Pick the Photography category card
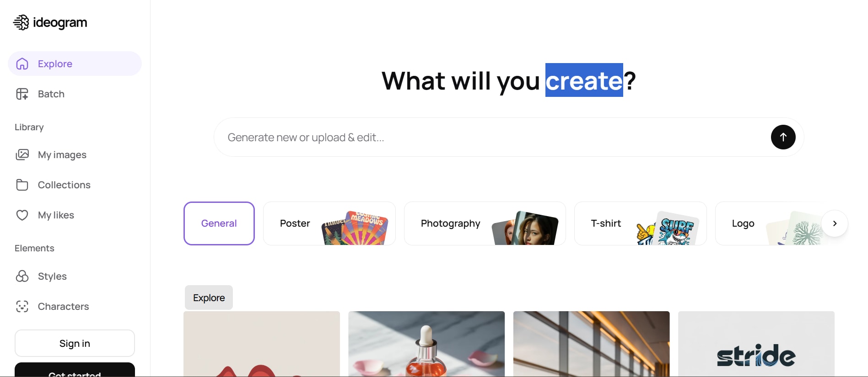Screen dimensions: 868x377 coord(485,223)
